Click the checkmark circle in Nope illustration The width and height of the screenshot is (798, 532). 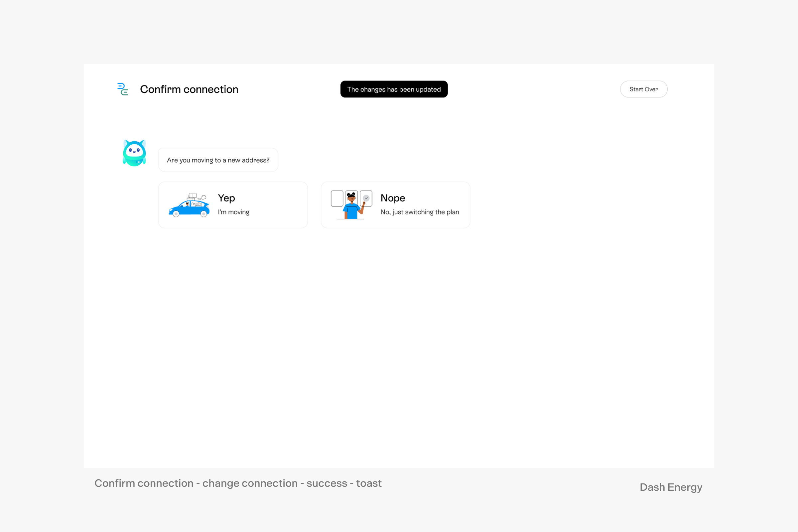(366, 198)
